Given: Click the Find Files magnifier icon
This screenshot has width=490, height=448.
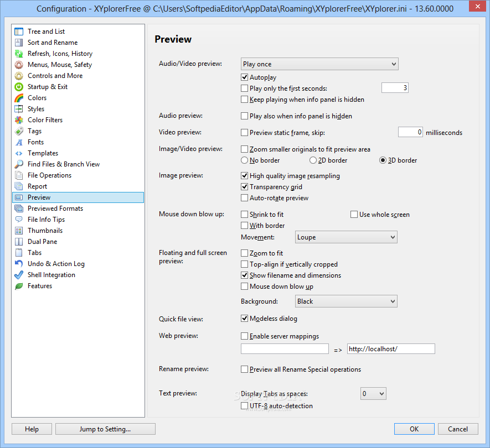Looking at the screenshot, I should click(19, 164).
